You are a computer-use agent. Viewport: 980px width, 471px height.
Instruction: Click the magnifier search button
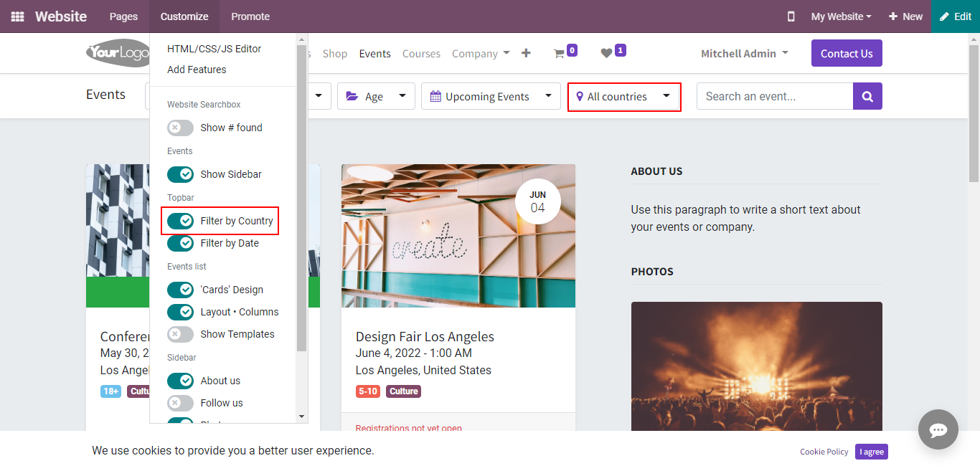click(867, 96)
